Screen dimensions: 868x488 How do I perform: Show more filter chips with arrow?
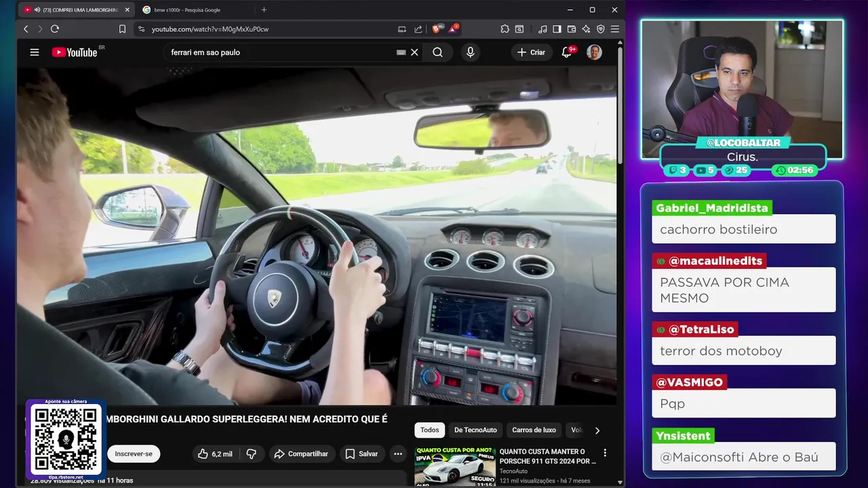coord(597,430)
